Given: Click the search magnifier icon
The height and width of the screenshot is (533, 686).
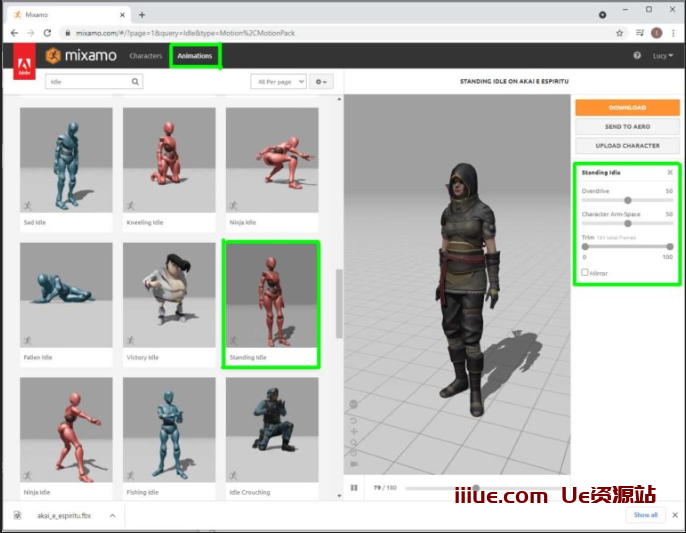Looking at the screenshot, I should [x=135, y=82].
